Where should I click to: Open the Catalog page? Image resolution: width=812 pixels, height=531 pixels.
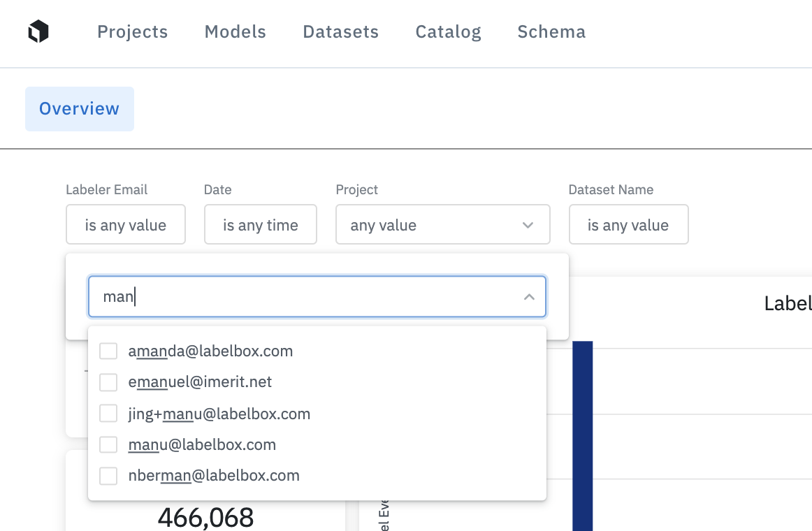click(449, 31)
